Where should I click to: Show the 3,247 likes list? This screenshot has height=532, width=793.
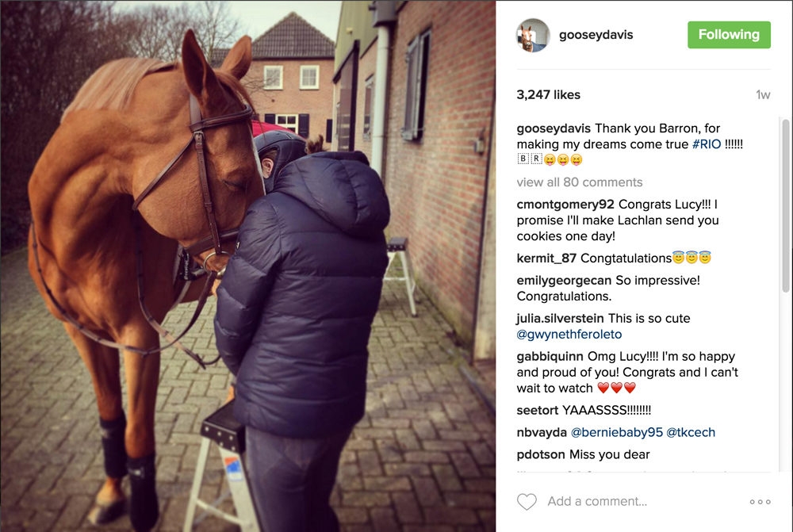[x=548, y=94]
